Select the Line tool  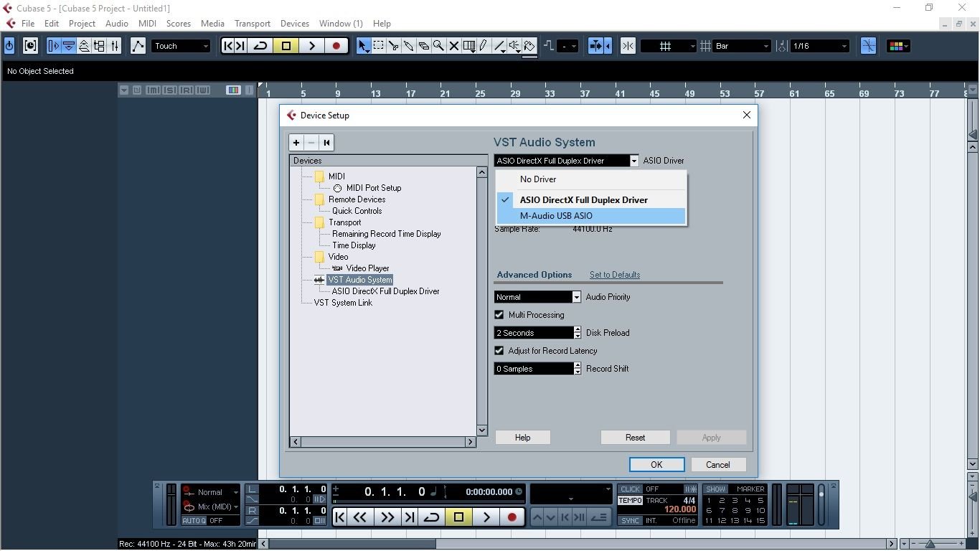[x=499, y=46]
